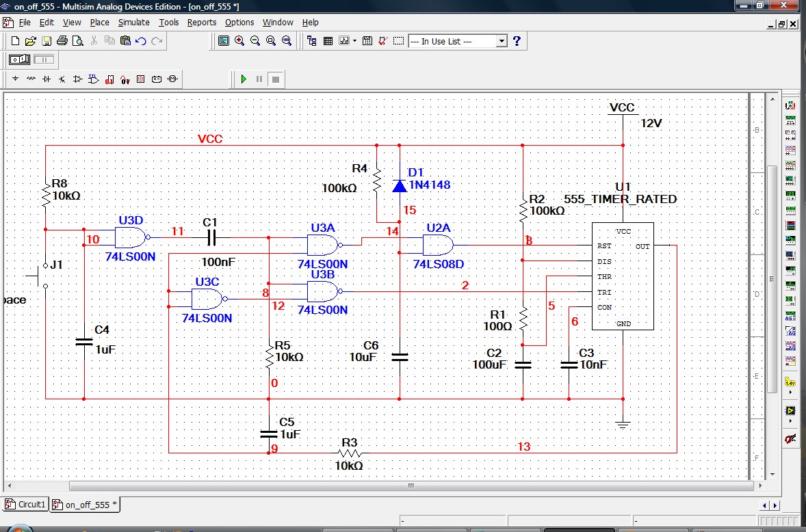Click the Electrical Rules Check icon
806x532 pixels.
coord(383,41)
